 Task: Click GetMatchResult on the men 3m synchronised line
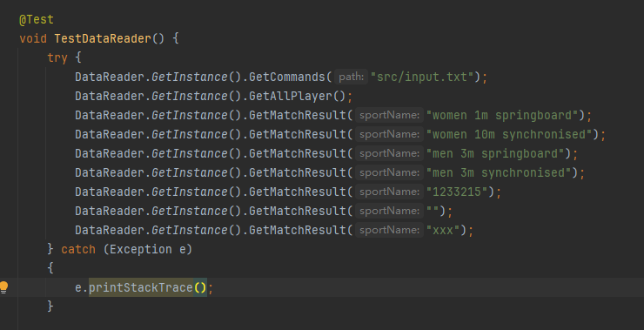pos(298,172)
